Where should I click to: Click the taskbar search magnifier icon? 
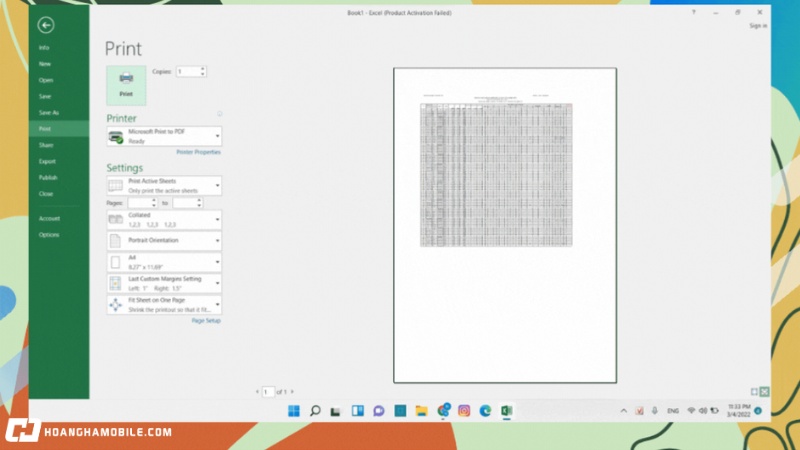[x=315, y=410]
